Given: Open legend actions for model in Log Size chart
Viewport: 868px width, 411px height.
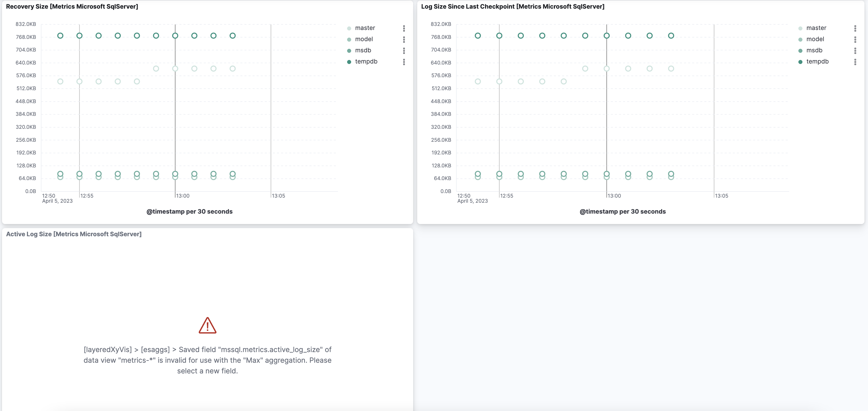Looking at the screenshot, I should [855, 39].
